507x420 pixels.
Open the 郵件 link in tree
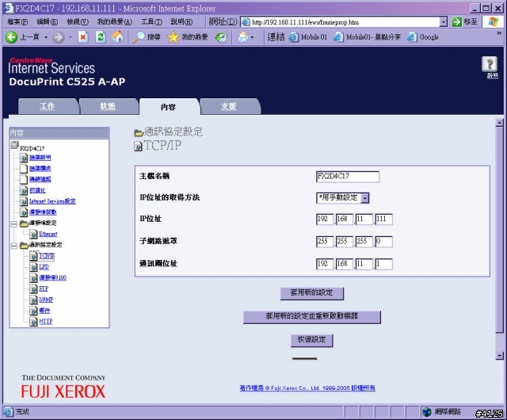click(44, 311)
